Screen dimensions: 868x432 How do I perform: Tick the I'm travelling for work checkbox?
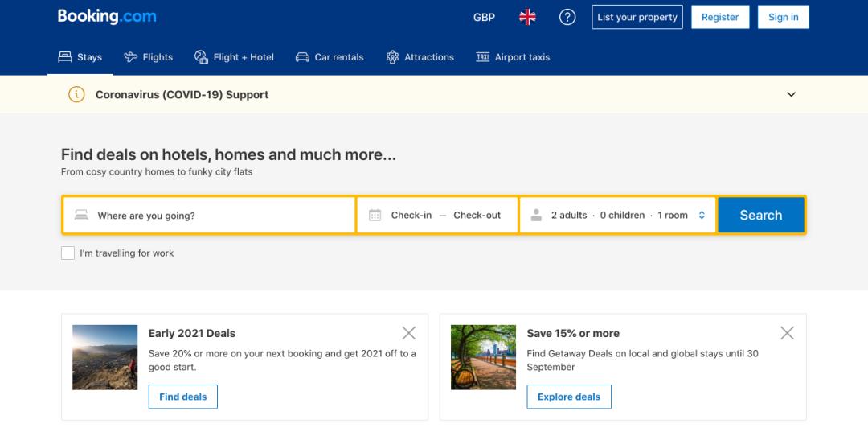coord(68,253)
